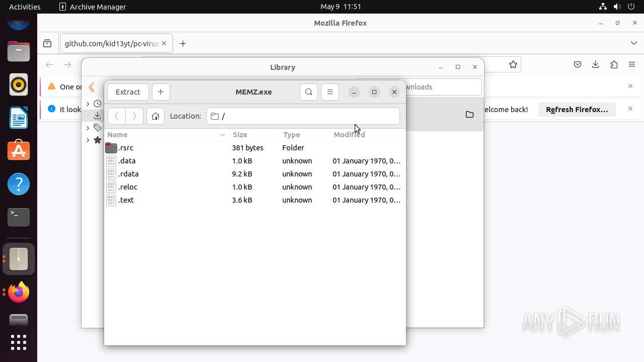Select the .rdata file

[x=255, y=174]
